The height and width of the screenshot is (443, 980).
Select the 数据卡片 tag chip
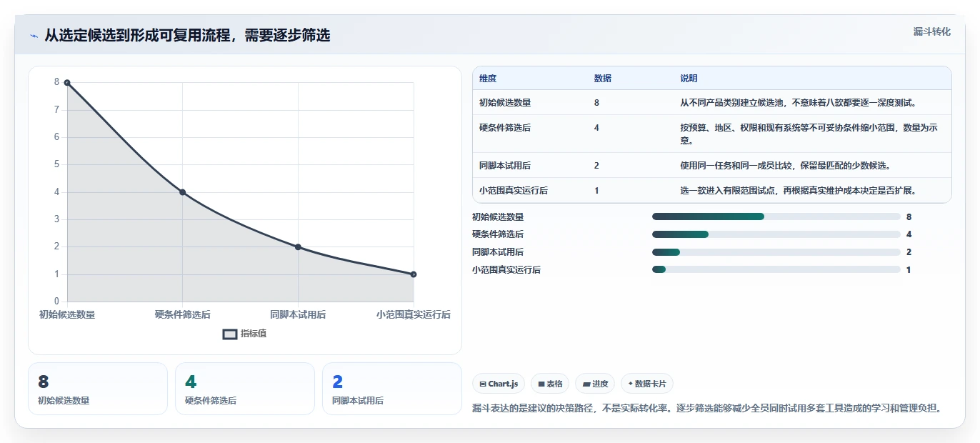pyautogui.click(x=647, y=384)
